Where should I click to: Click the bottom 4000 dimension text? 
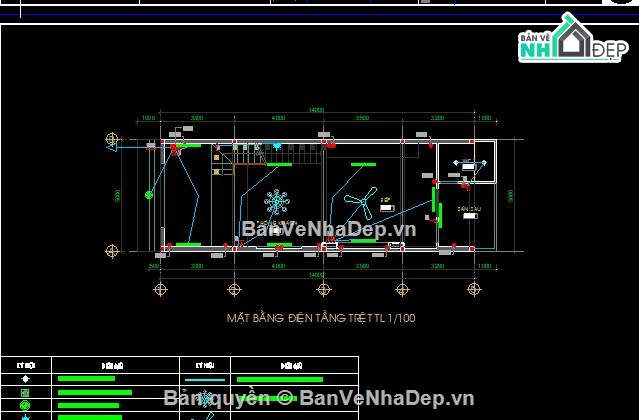(278, 266)
